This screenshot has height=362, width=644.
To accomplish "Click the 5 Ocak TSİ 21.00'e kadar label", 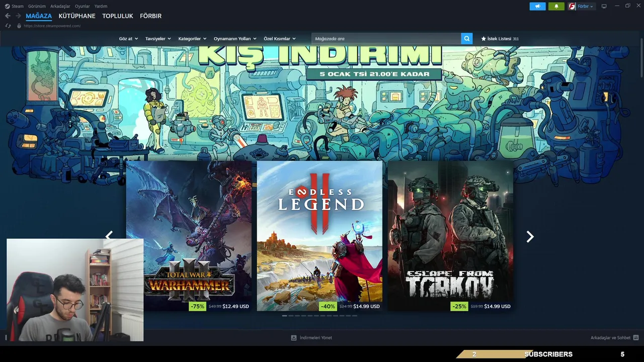I will pyautogui.click(x=374, y=74).
